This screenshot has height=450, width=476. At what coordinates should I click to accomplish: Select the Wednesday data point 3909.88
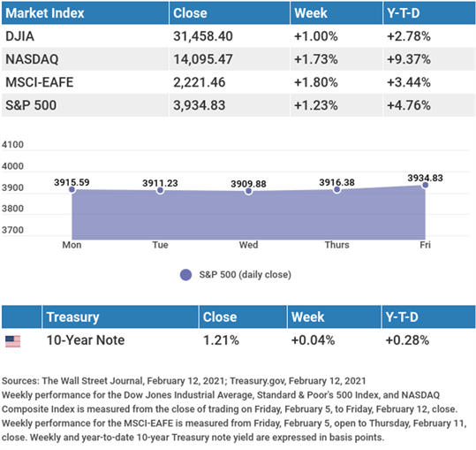[x=249, y=191]
